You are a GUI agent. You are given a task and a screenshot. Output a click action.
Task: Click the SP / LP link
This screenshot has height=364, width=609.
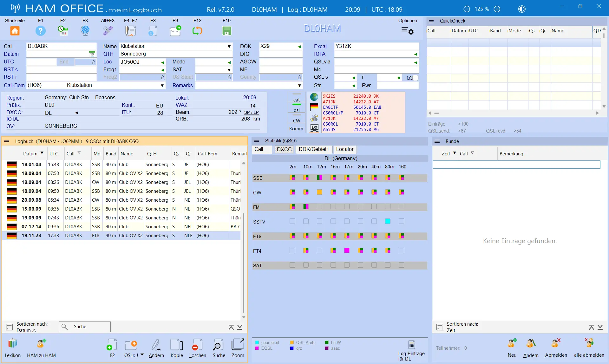(x=252, y=112)
